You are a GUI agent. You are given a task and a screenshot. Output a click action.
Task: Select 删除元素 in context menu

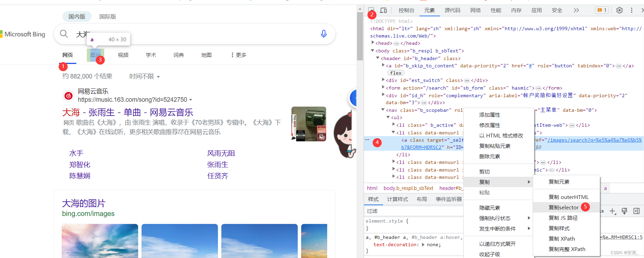(x=498, y=156)
